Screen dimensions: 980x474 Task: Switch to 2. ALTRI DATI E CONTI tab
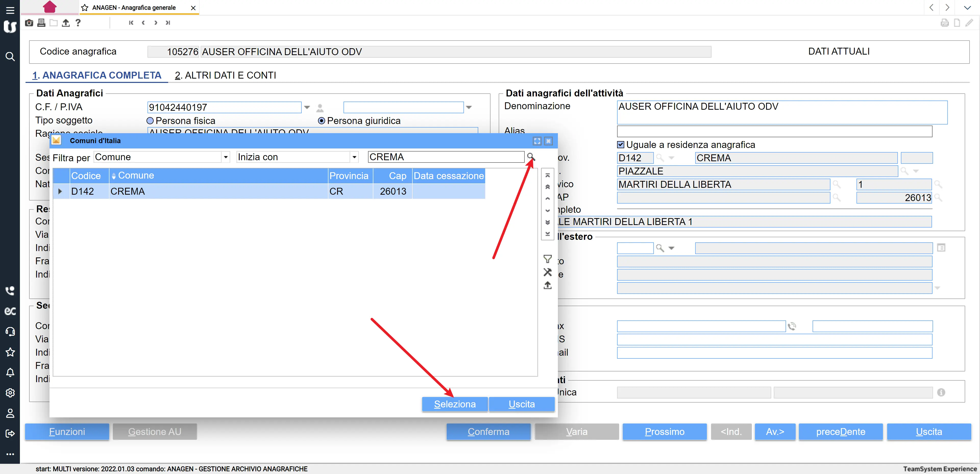(x=225, y=75)
